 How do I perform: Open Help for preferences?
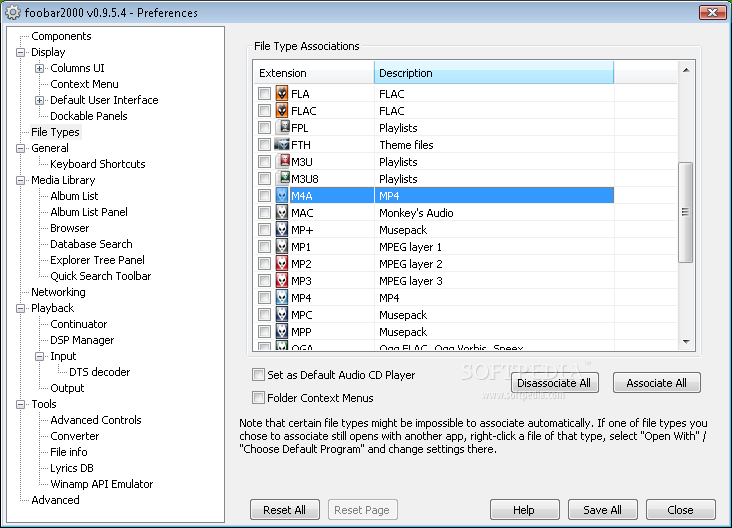tap(524, 510)
